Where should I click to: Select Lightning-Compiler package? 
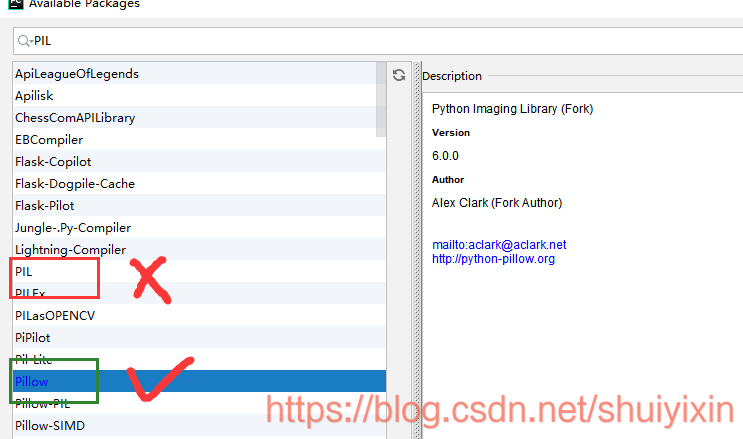coord(199,249)
